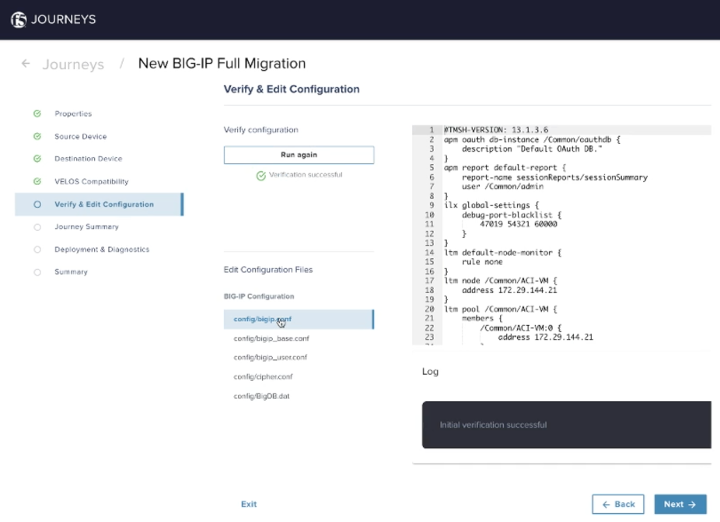Viewport: 720px width, 522px height.
Task: Click the Next button
Action: (x=680, y=504)
